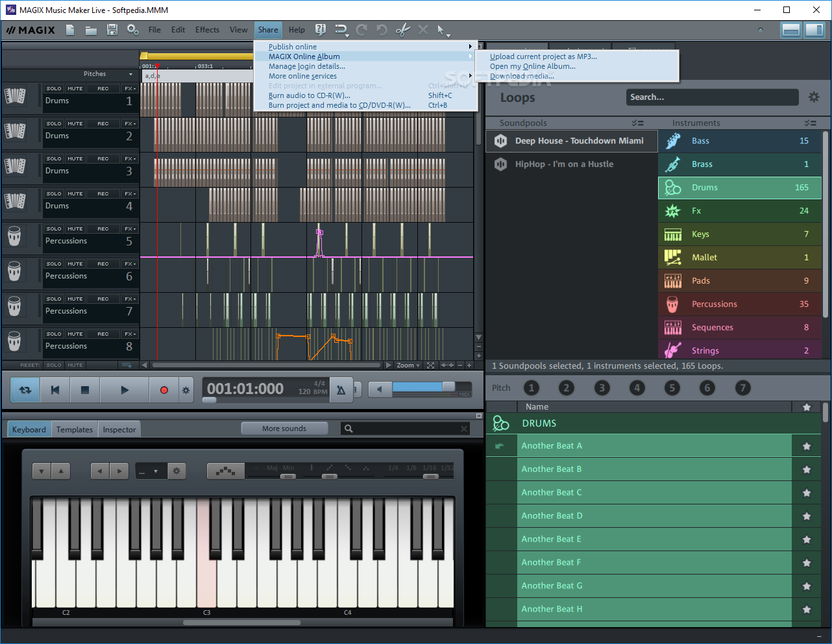Select the Percussions instrument category
This screenshot has height=644, width=832.
coord(740,304)
